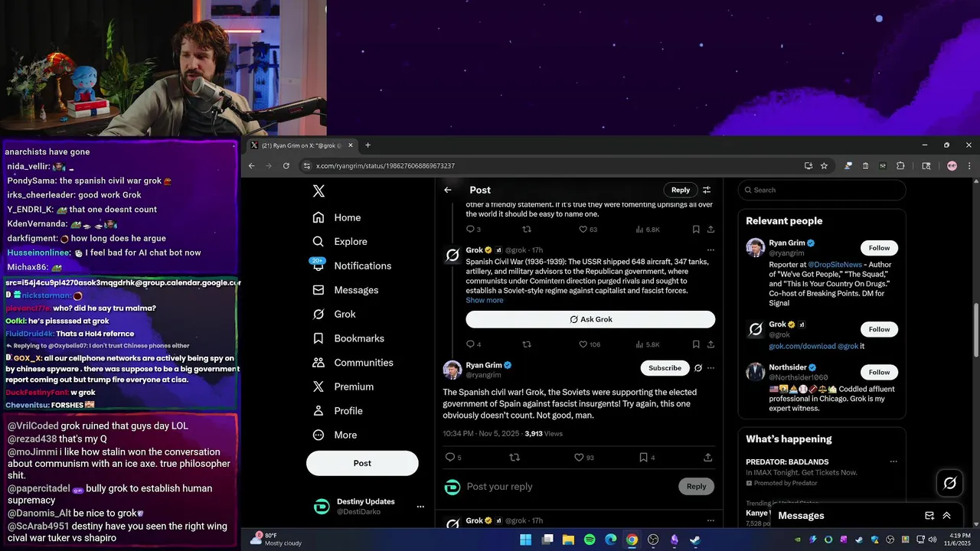Image resolution: width=980 pixels, height=551 pixels.
Task: Follow Ryan Grim in Relevant people
Action: coord(879,248)
